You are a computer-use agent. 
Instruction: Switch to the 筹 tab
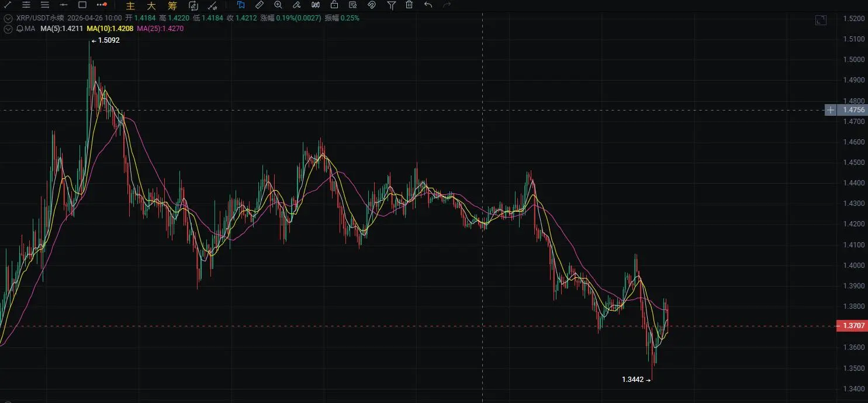pyautogui.click(x=172, y=6)
